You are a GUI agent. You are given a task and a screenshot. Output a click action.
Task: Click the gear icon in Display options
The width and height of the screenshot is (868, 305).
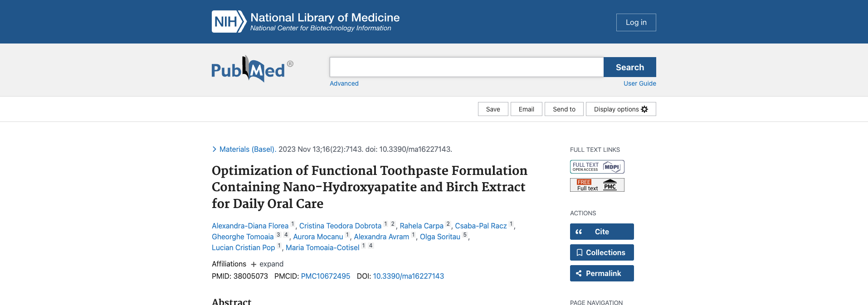pyautogui.click(x=644, y=109)
